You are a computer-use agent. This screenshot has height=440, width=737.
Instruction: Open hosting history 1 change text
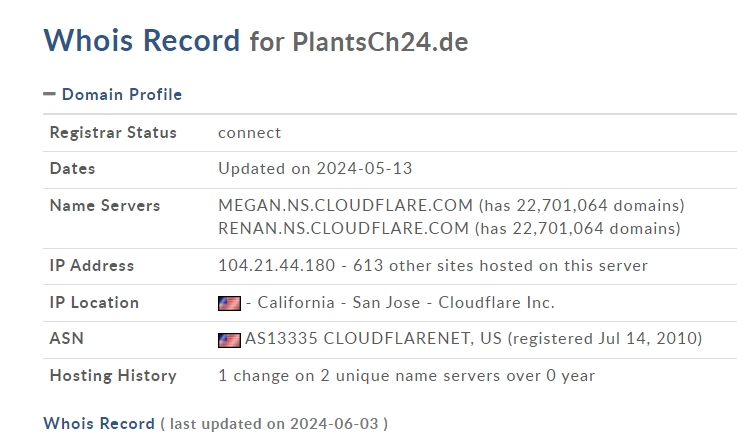click(x=407, y=376)
